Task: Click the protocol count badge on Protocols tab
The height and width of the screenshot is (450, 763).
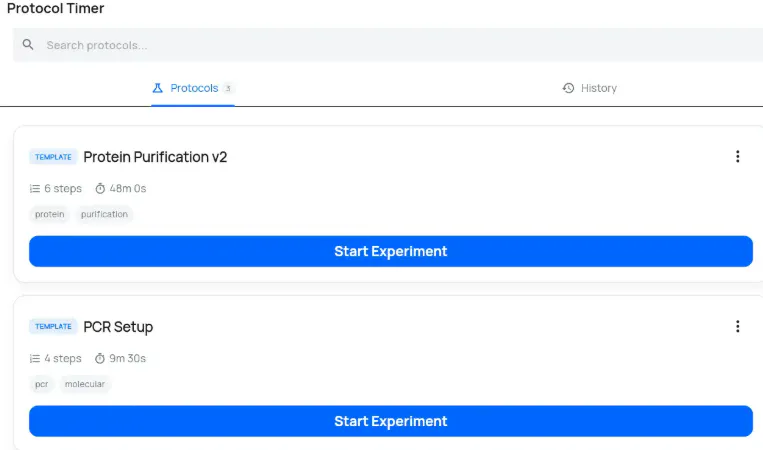Action: tap(228, 89)
